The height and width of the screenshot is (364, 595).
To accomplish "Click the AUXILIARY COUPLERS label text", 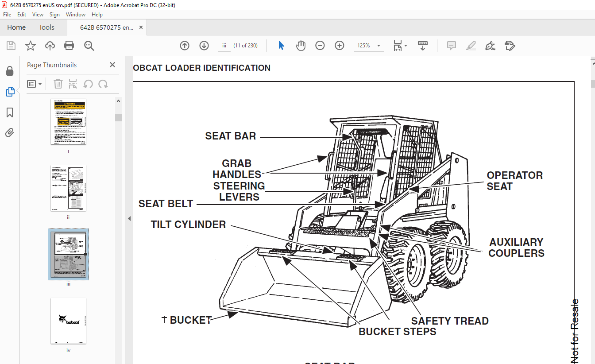I will click(x=516, y=248).
